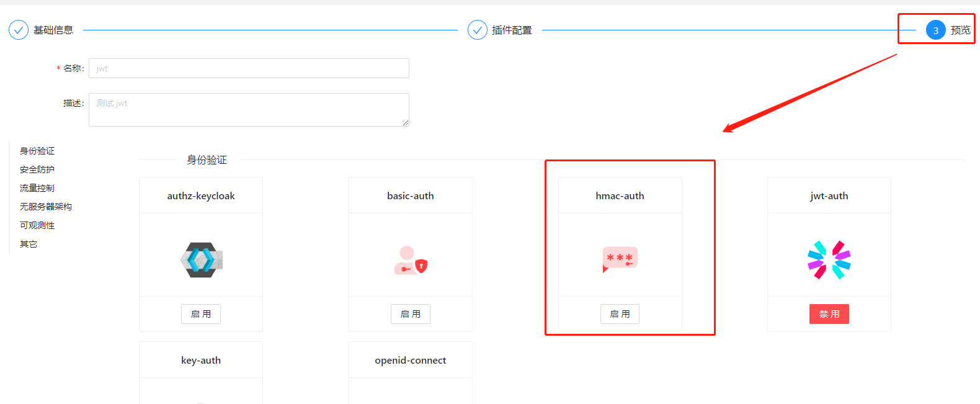Enable the authz-keycloak plugin

(x=201, y=314)
